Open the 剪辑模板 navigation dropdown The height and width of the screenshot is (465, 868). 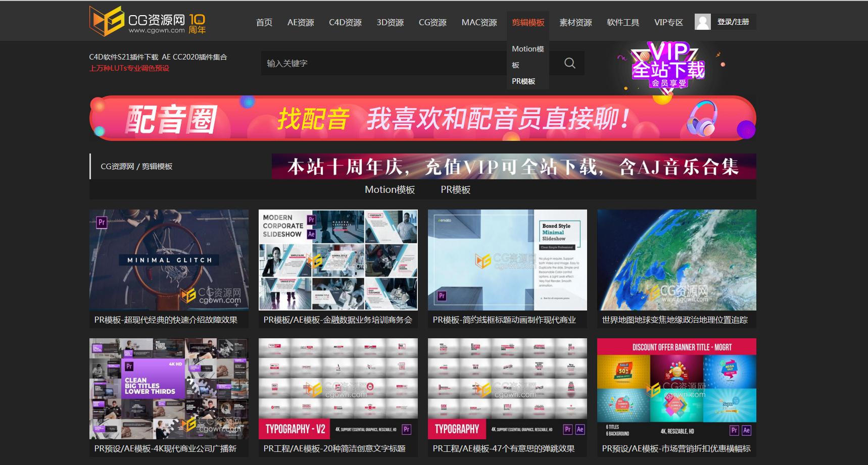coord(527,22)
